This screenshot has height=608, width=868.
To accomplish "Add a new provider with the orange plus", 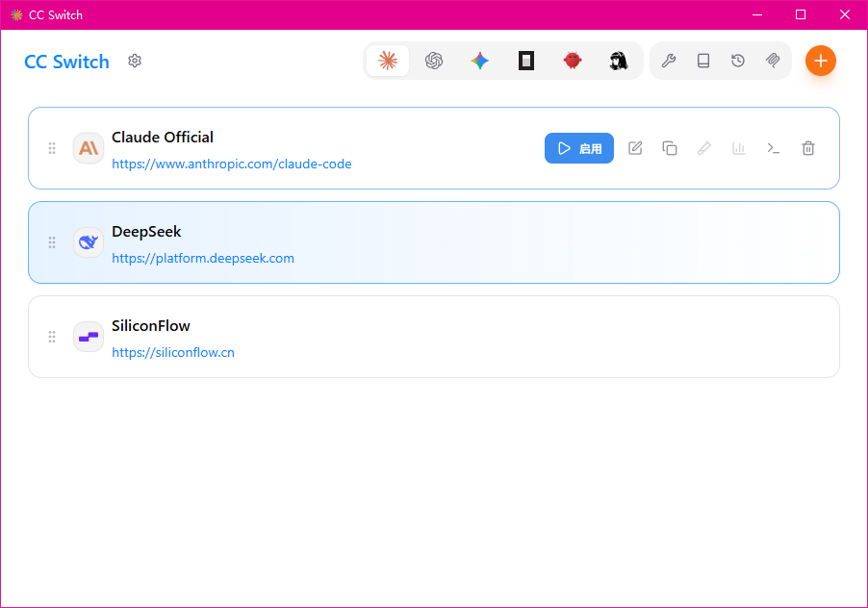I will pyautogui.click(x=821, y=61).
